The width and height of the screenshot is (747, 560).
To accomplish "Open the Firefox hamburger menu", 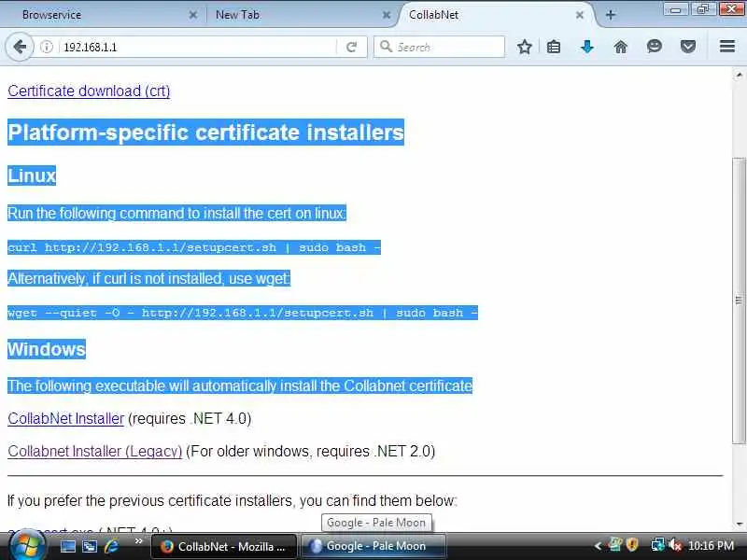I will click(x=727, y=46).
